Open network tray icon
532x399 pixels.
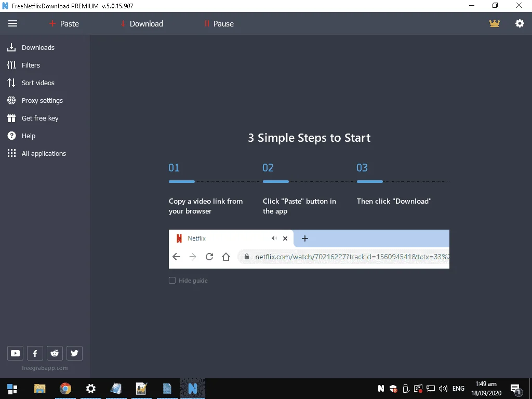431,389
